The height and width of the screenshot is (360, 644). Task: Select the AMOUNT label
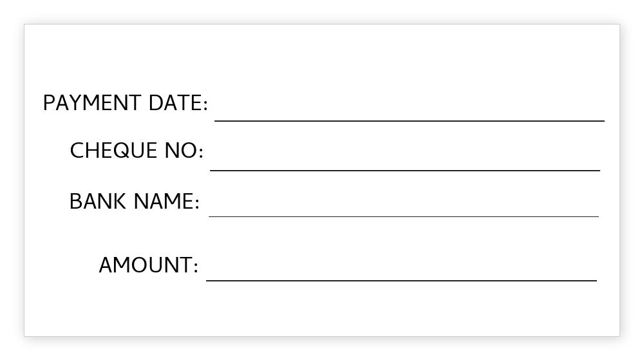pos(148,265)
